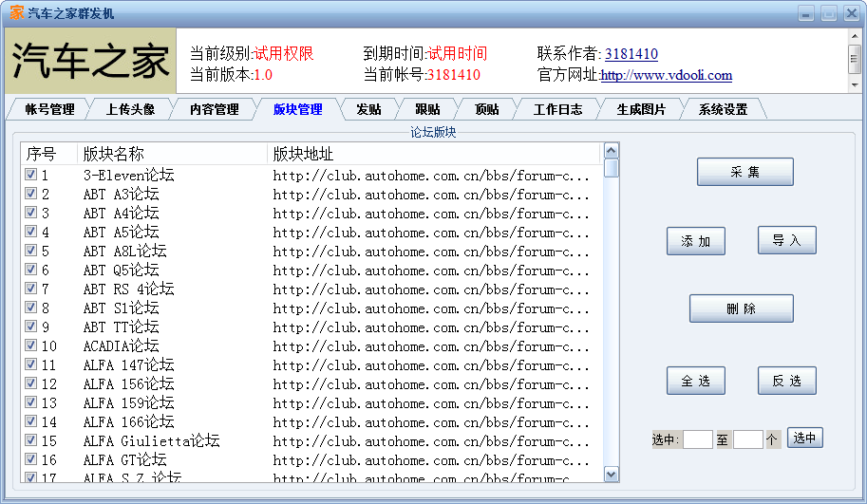The image size is (867, 504).
Task: Select the 版块管理 tab
Action: click(297, 109)
